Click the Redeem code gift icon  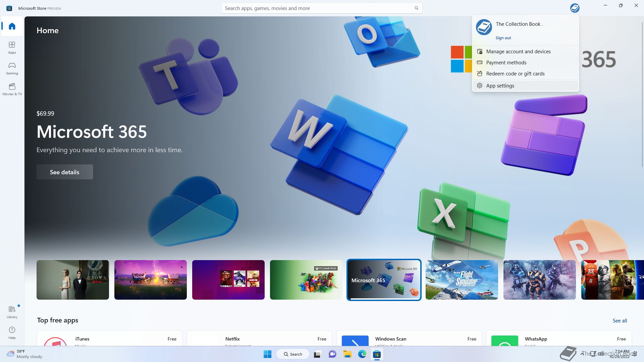pos(480,73)
